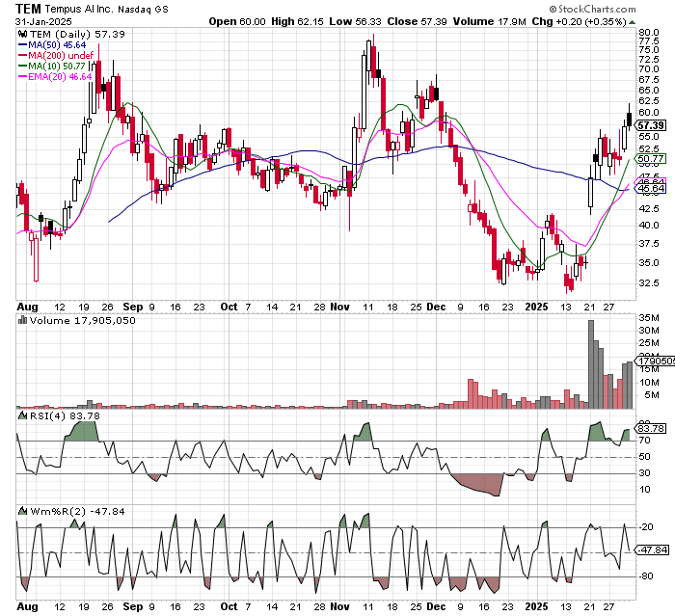The height and width of the screenshot is (616, 675).
Task: Click the High 62.15 value
Action: click(x=297, y=21)
